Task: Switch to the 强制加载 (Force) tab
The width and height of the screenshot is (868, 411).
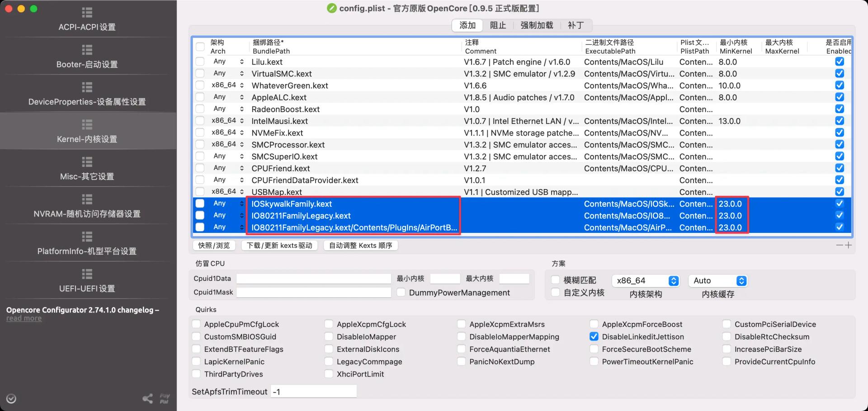Action: pyautogui.click(x=537, y=25)
